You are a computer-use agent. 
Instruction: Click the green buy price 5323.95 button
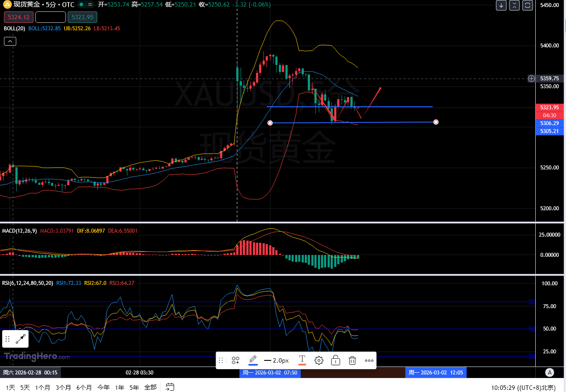[x=82, y=17]
